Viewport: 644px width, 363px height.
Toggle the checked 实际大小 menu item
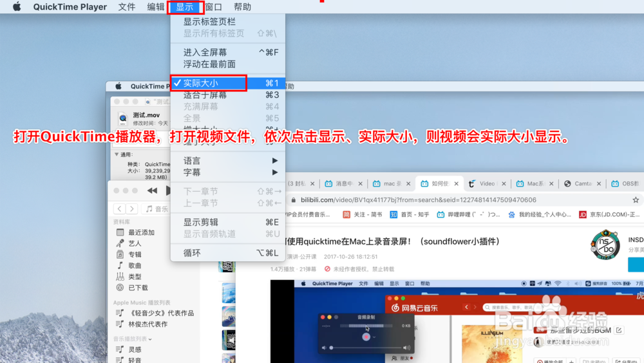[x=228, y=83]
